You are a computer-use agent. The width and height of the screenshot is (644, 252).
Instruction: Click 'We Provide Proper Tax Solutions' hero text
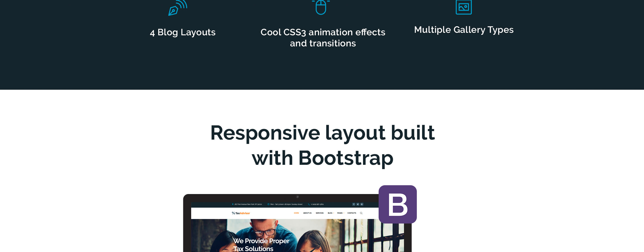click(x=261, y=245)
